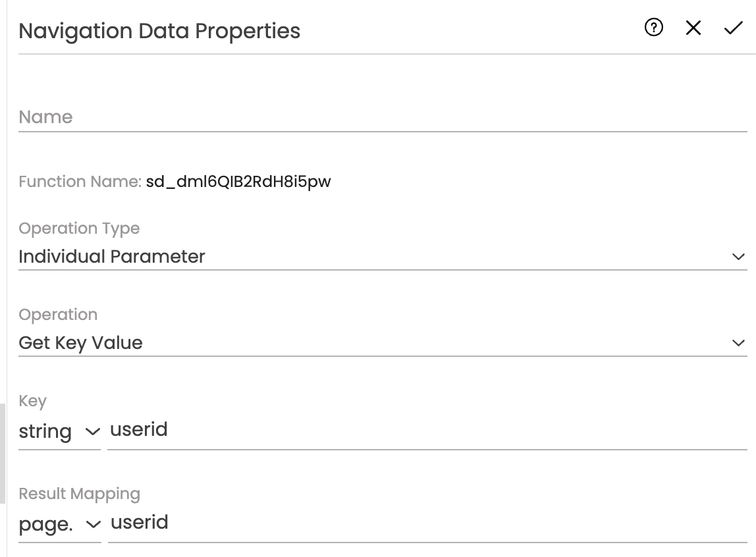This screenshot has width=756, height=557.
Task: Confirm changes with the checkmark icon
Action: point(734,28)
